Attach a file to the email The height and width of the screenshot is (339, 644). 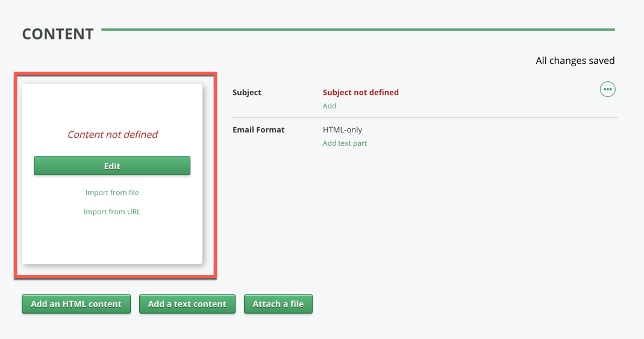pos(278,304)
